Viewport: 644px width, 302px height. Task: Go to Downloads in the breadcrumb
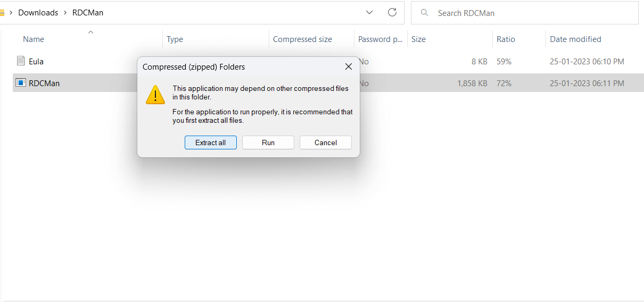(38, 13)
